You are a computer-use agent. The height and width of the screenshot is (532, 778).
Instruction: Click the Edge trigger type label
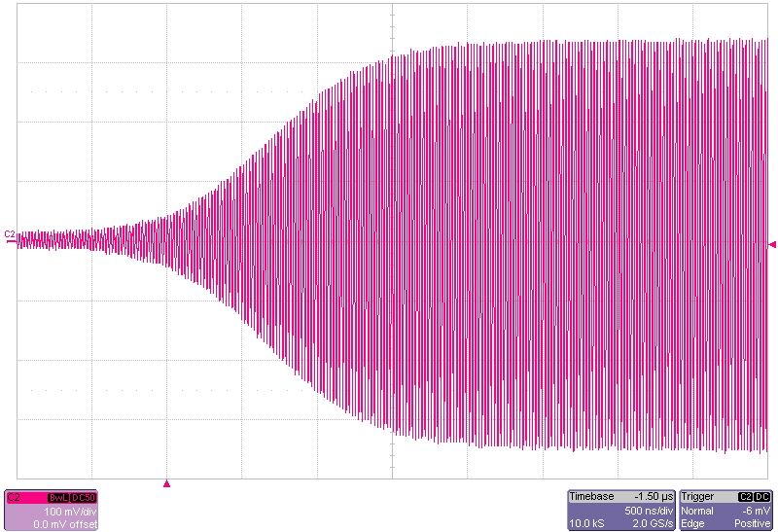click(x=692, y=523)
